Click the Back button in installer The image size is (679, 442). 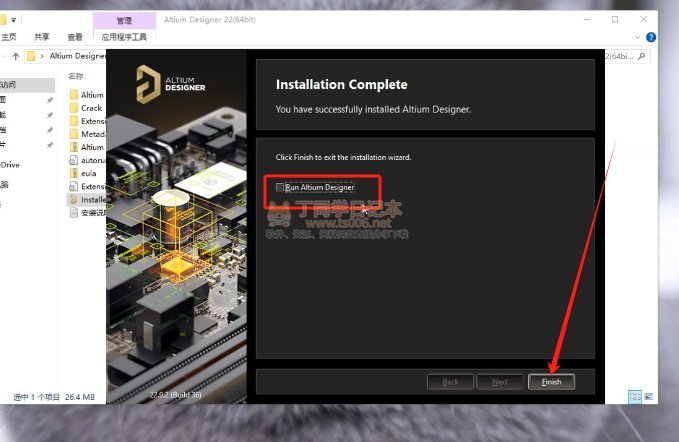click(x=450, y=382)
